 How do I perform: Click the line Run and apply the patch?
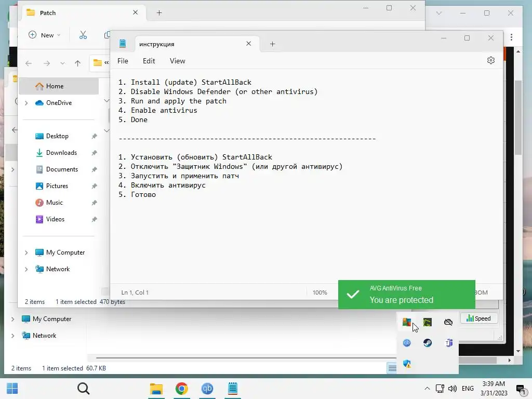(x=172, y=101)
